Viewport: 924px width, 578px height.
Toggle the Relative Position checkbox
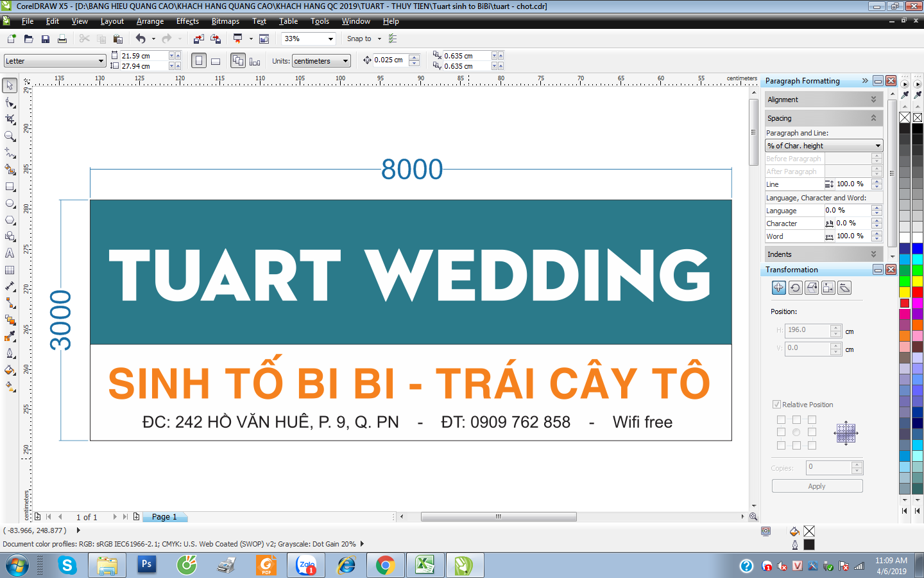pos(776,405)
